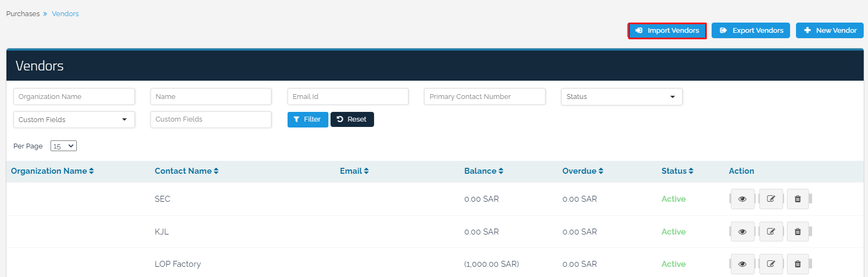This screenshot has height=277, width=868.
Task: Edit the LOP Factory vendor
Action: coord(771,264)
